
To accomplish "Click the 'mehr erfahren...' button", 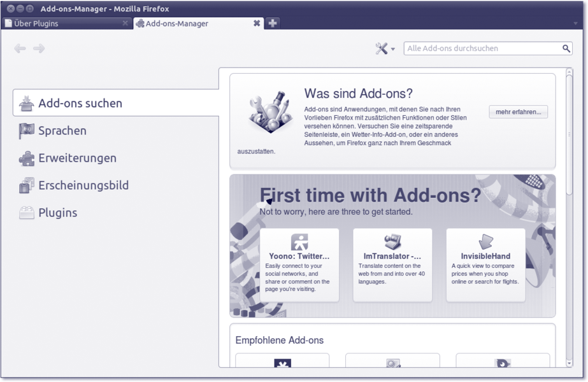I will pyautogui.click(x=518, y=112).
